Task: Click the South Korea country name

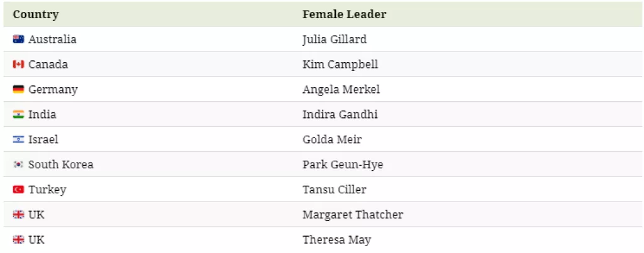Action: [x=60, y=164]
